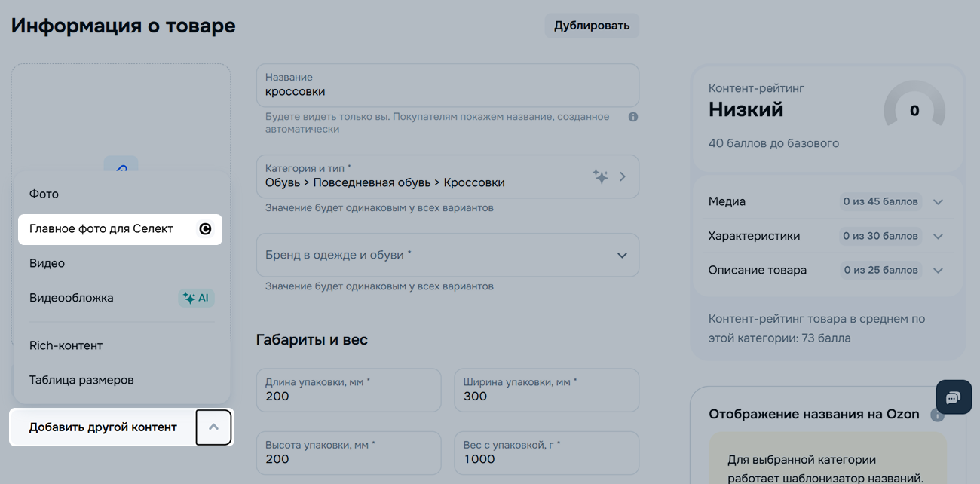Click the content rating score gauge
Image resolution: width=980 pixels, height=484 pixels.
pyautogui.click(x=914, y=111)
